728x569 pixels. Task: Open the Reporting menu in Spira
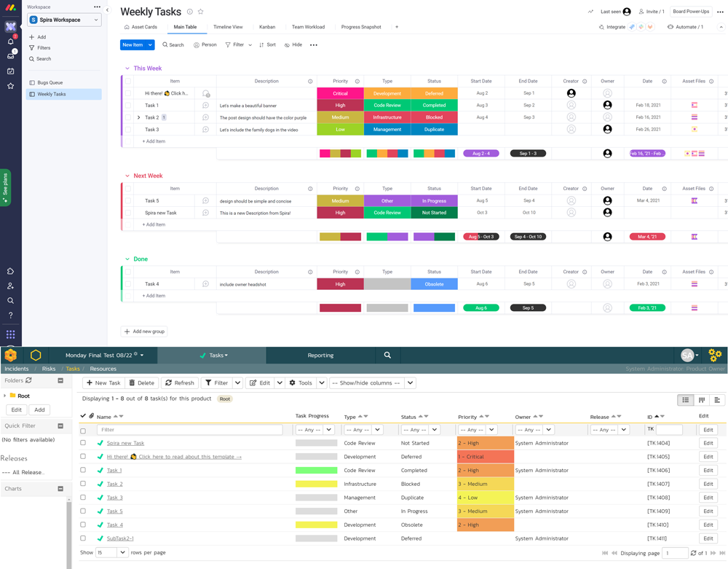point(320,356)
